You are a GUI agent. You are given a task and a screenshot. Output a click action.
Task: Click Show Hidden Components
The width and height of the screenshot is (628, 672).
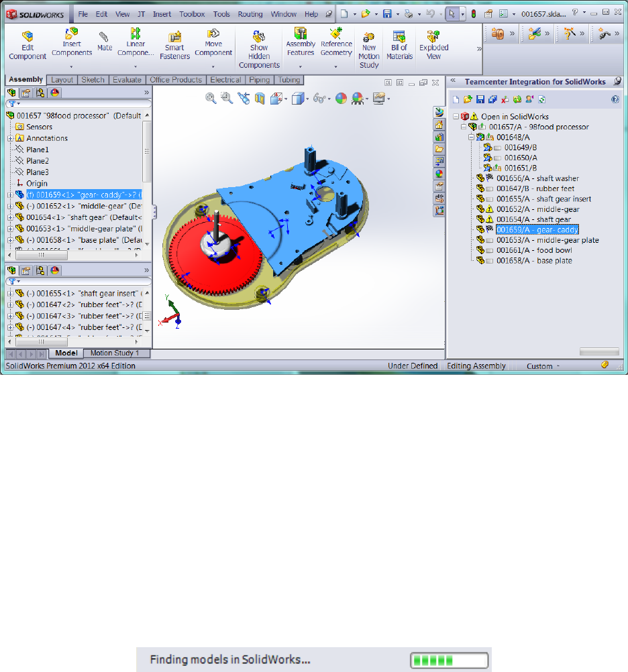[259, 49]
